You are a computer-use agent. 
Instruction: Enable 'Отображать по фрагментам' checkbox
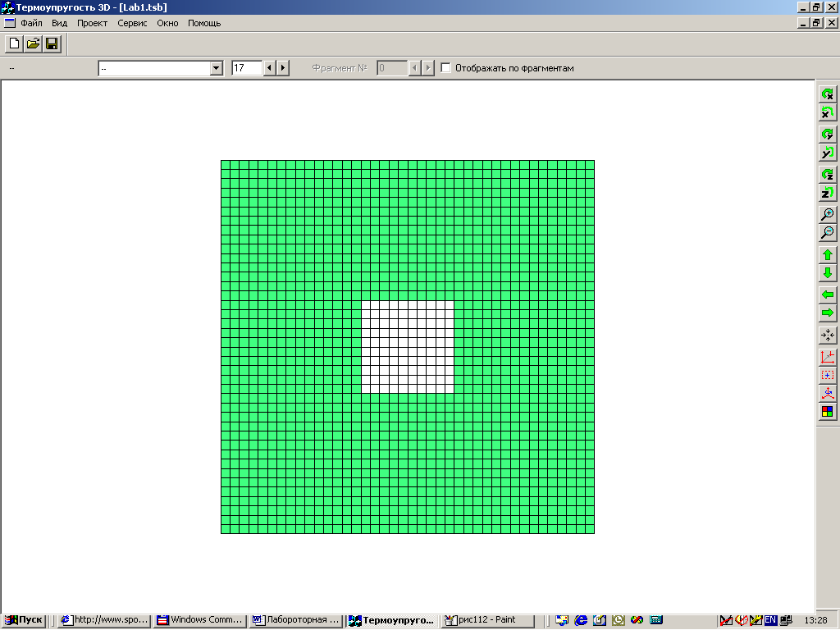point(445,68)
